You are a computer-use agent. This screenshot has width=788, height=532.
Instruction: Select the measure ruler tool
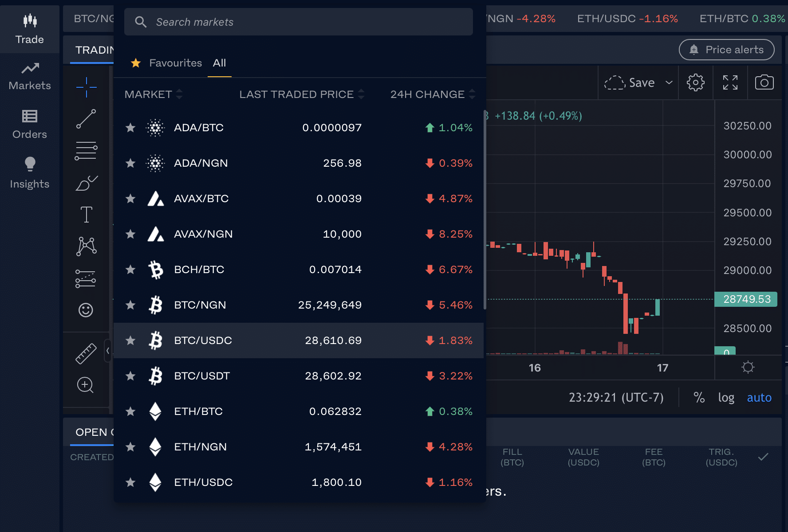click(x=86, y=352)
